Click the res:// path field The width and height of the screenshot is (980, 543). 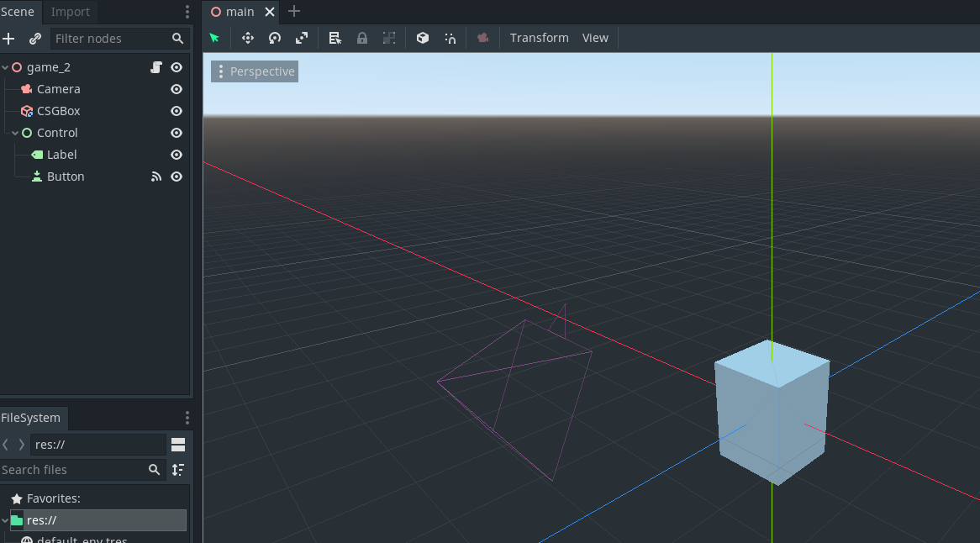tap(98, 445)
